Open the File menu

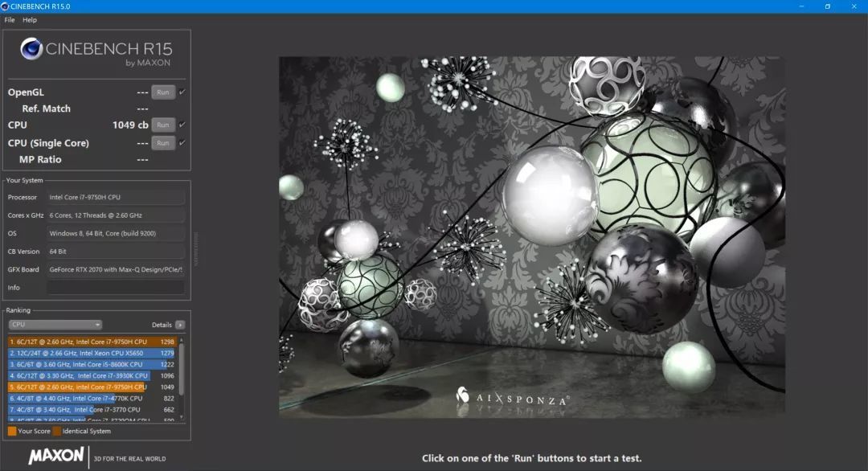tap(10, 20)
